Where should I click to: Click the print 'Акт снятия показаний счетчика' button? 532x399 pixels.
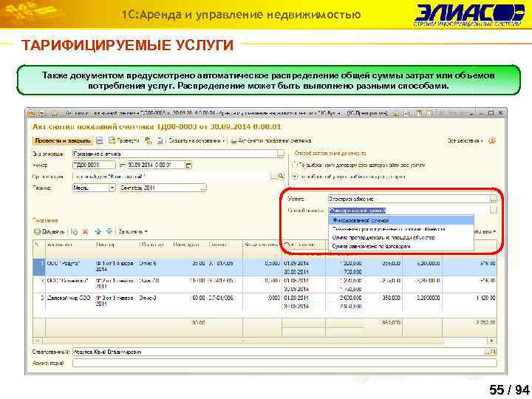pos(270,140)
